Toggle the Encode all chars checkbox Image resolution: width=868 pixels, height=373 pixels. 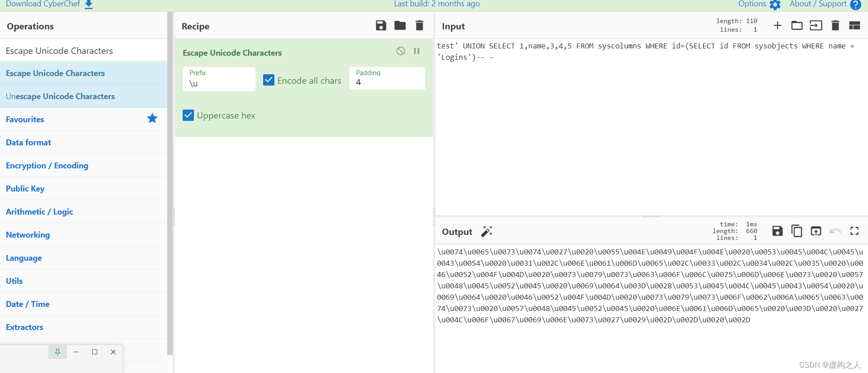[269, 80]
